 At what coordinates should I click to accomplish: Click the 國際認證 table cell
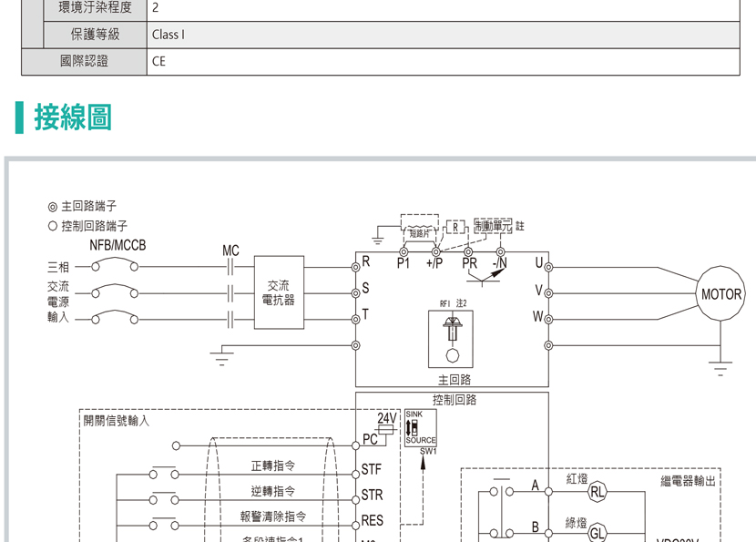point(84,61)
